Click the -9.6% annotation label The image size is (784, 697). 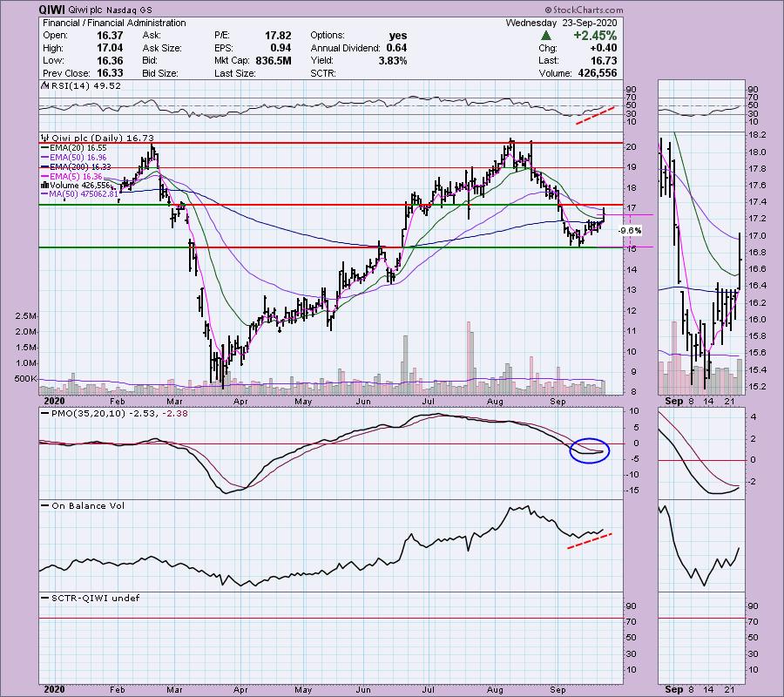(x=630, y=231)
